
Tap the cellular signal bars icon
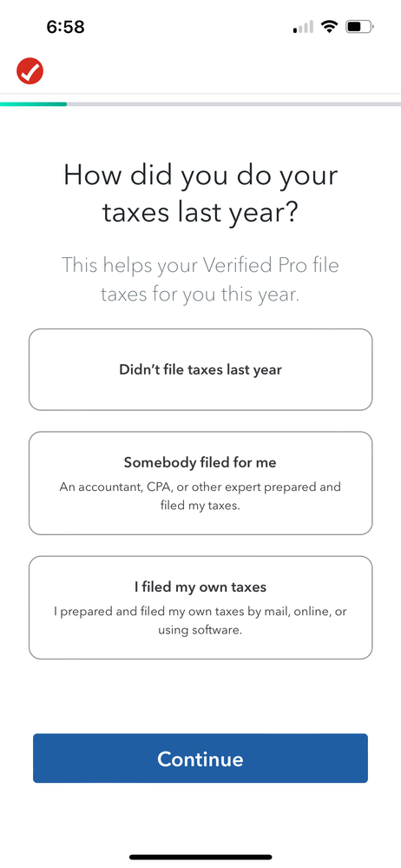click(x=303, y=27)
